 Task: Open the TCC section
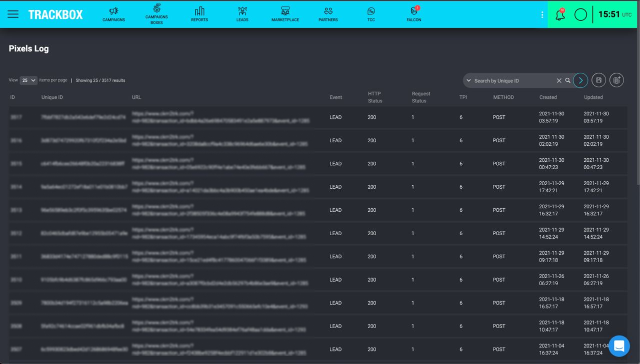tap(371, 14)
